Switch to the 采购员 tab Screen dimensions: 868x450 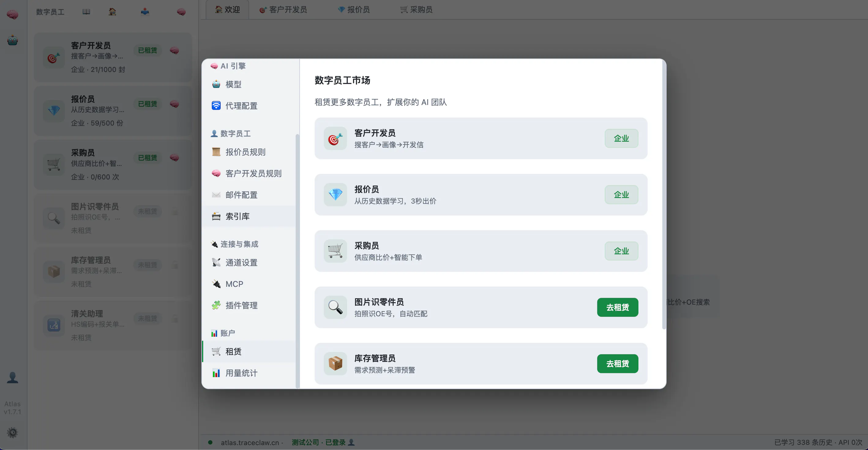[416, 9]
